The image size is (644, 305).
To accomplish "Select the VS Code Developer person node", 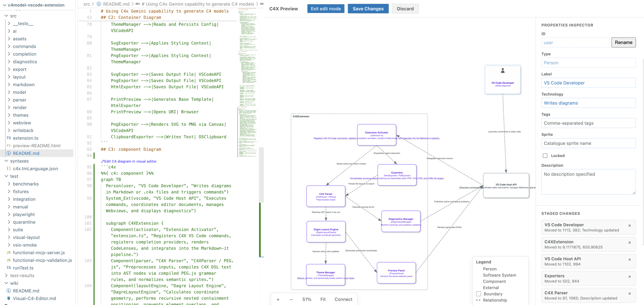I will coord(503,79).
